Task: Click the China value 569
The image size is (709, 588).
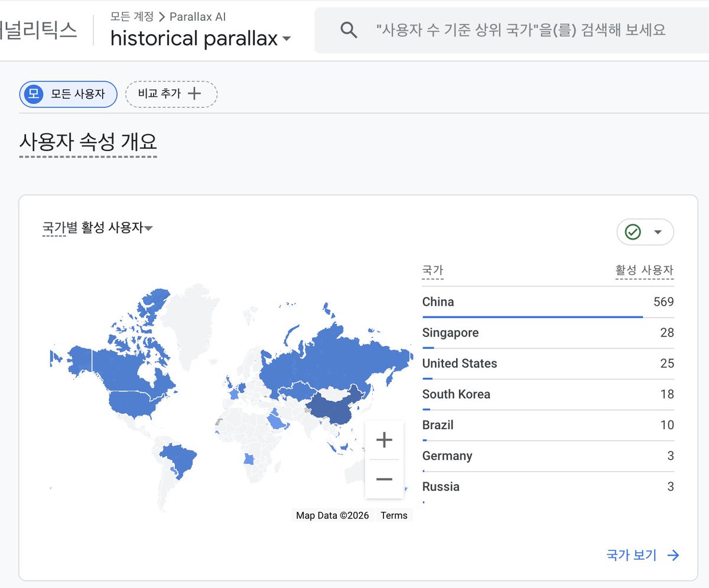Action: 663,302
